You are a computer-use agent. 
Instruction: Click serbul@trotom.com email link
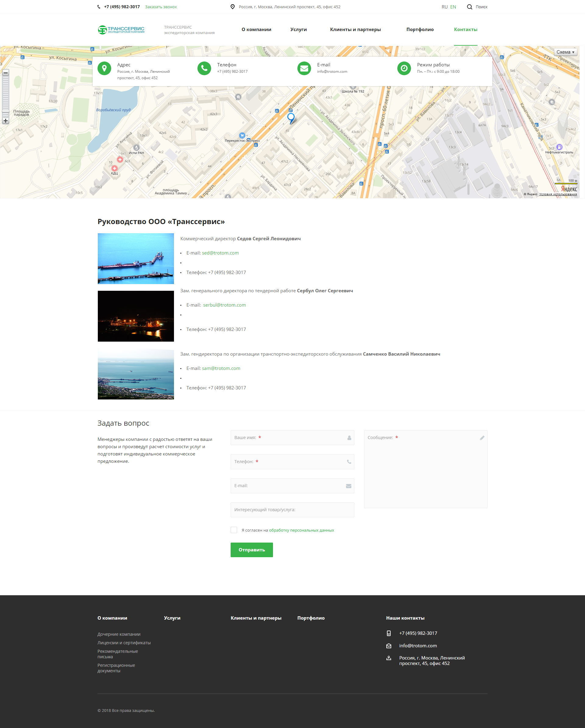point(224,305)
